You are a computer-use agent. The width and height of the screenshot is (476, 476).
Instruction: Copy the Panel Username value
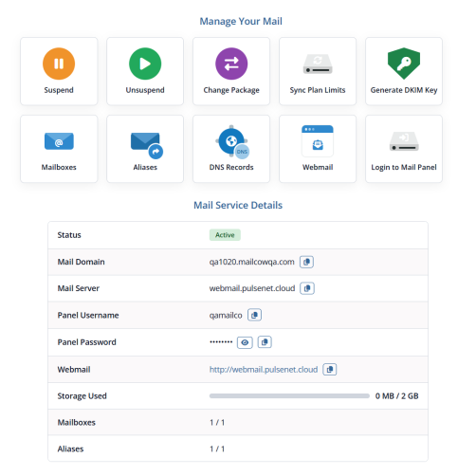point(254,315)
